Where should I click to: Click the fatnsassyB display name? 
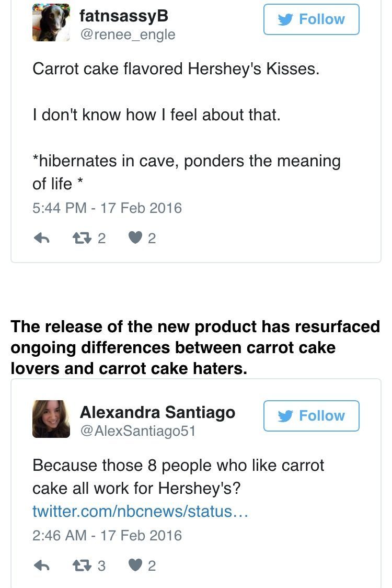124,16
